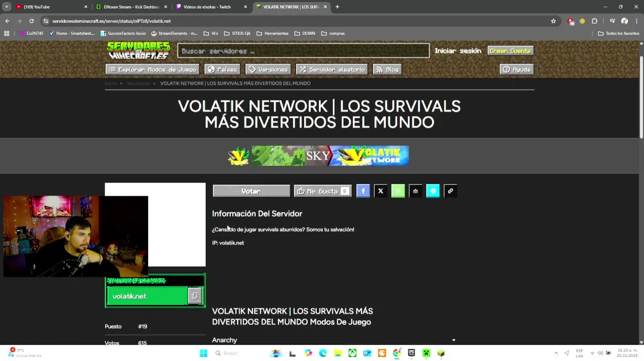The width and height of the screenshot is (644, 361).
Task: Click the Inicio breadcrumb link
Action: coord(110,83)
